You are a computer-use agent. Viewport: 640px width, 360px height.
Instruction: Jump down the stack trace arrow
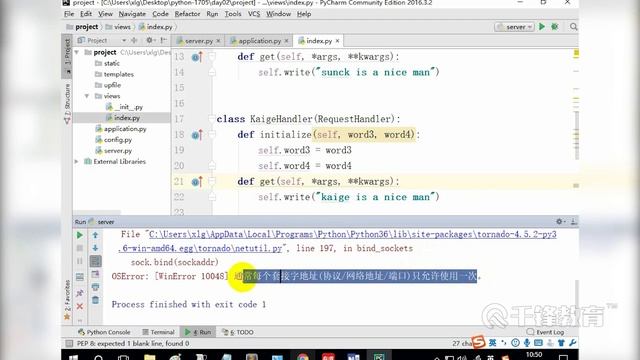95,248
